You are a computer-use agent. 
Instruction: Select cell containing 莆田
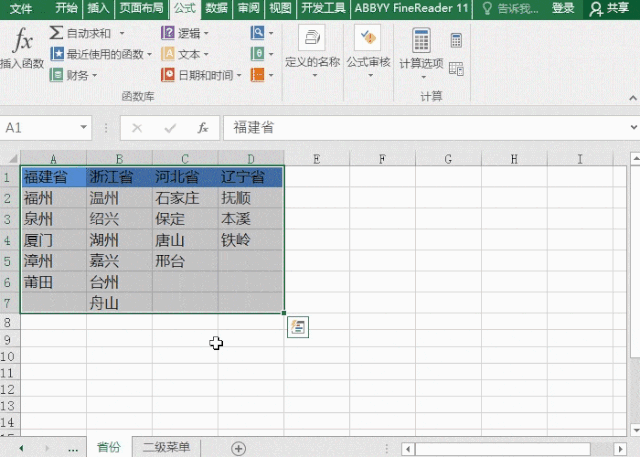point(53,282)
